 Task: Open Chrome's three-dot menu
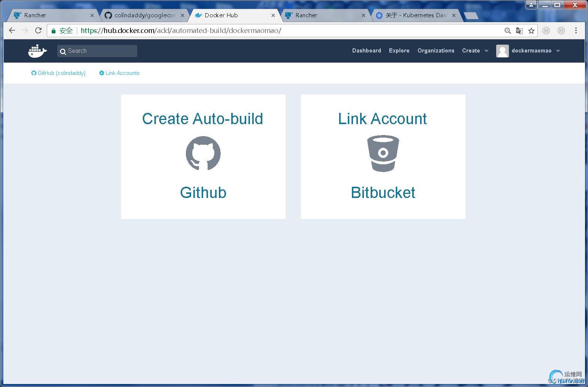pos(576,31)
